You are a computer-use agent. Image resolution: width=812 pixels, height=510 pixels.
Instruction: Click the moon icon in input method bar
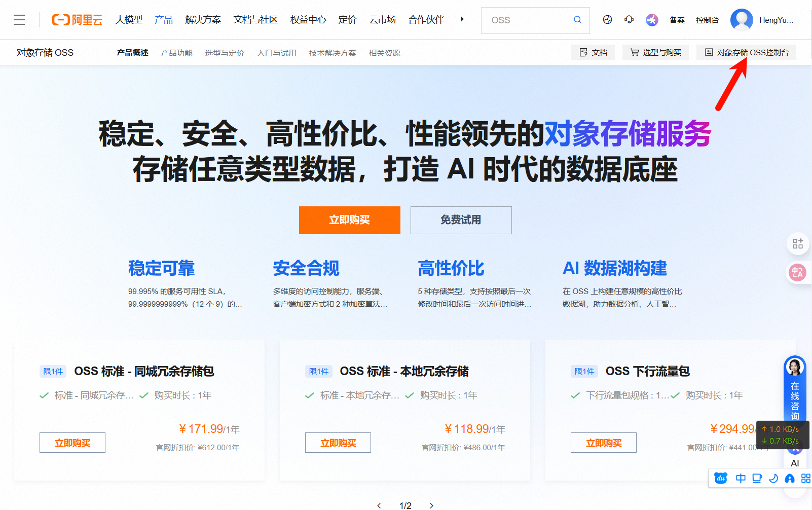coord(773,478)
